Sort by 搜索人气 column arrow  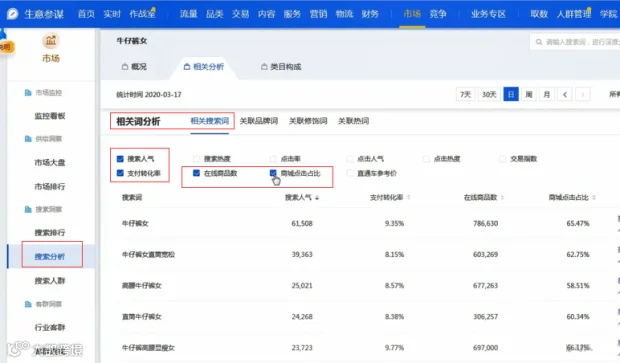(317, 198)
